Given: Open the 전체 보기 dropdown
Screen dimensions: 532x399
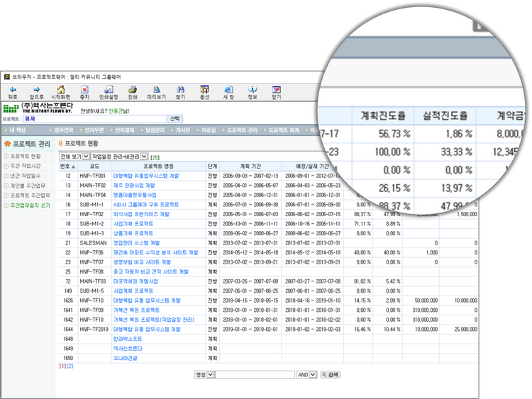Looking at the screenshot, I should pos(74,157).
